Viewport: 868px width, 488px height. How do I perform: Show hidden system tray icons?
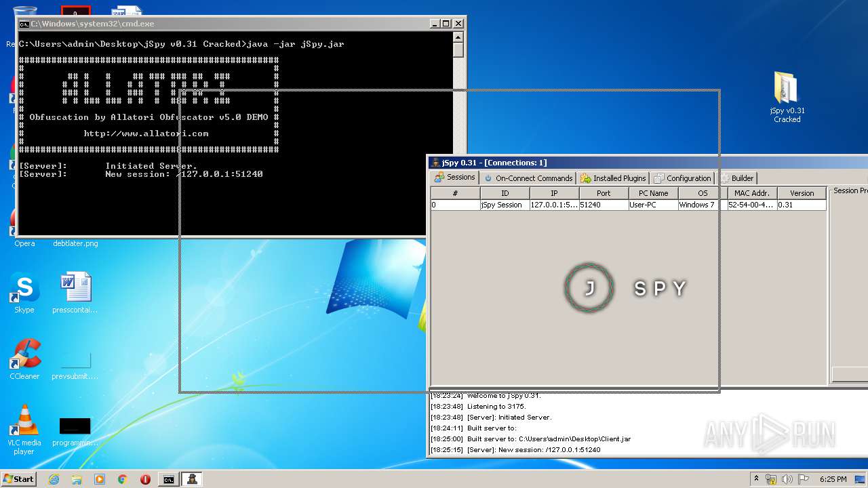[x=756, y=479]
